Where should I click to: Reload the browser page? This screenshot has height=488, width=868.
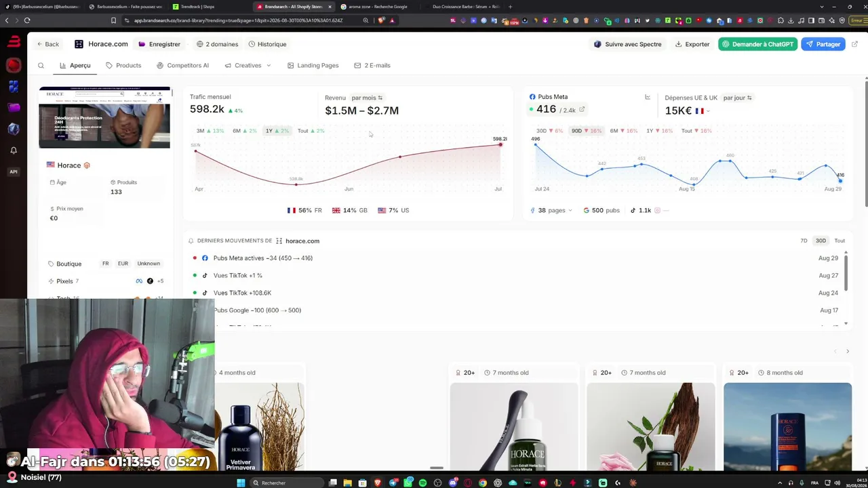coord(27,20)
